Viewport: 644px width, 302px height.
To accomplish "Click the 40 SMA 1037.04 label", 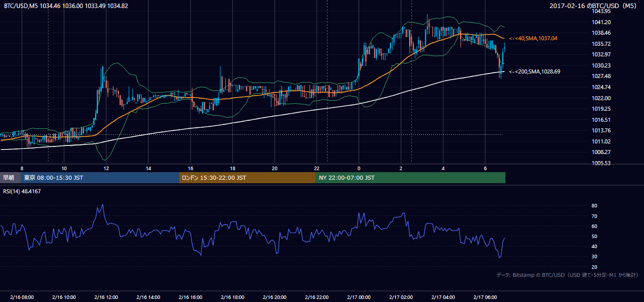I will (x=533, y=38).
